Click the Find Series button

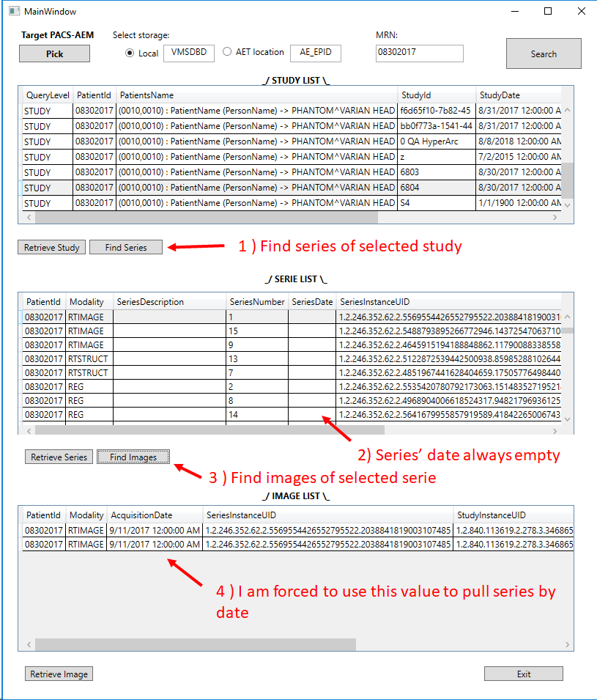(x=125, y=247)
